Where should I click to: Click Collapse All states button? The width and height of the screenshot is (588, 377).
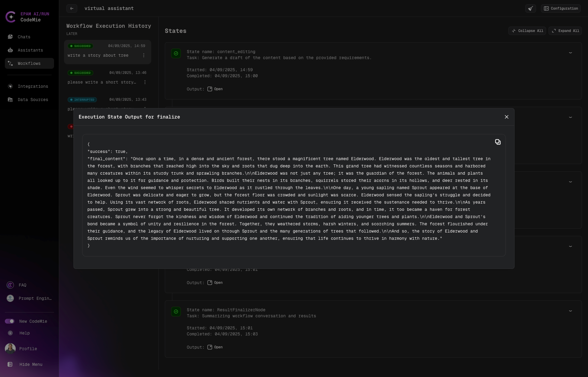pyautogui.click(x=527, y=31)
